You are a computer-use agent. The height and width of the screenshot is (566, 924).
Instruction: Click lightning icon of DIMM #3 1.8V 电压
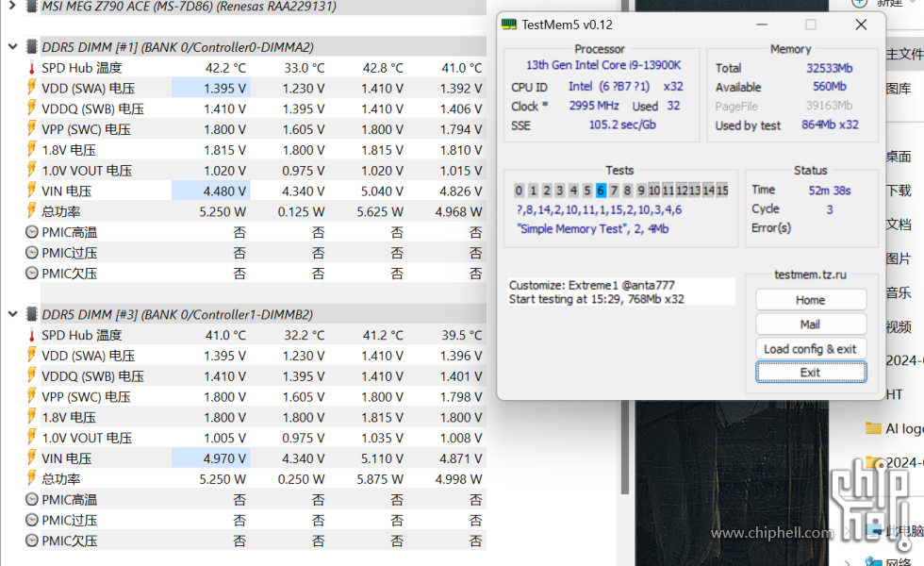[32, 417]
